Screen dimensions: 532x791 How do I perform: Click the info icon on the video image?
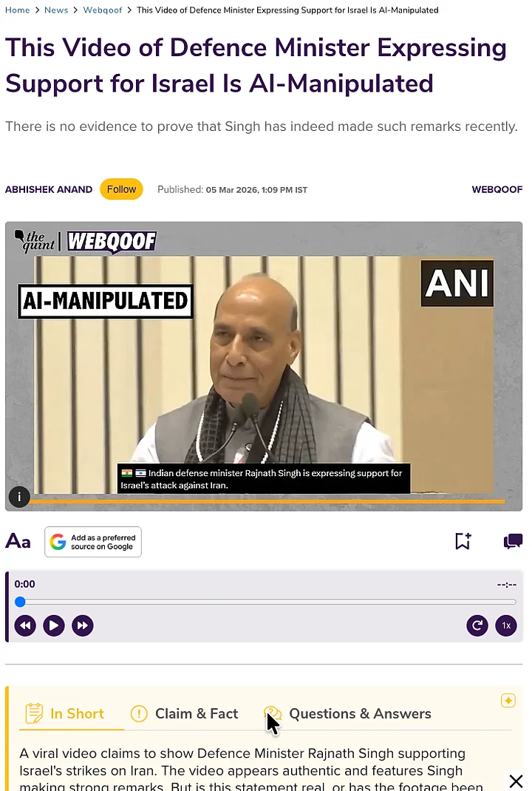click(x=19, y=498)
